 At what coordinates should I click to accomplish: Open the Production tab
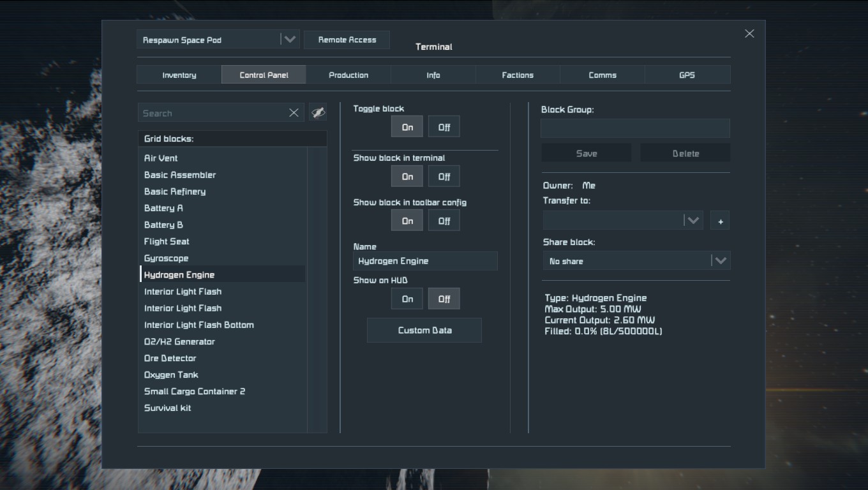(x=348, y=75)
